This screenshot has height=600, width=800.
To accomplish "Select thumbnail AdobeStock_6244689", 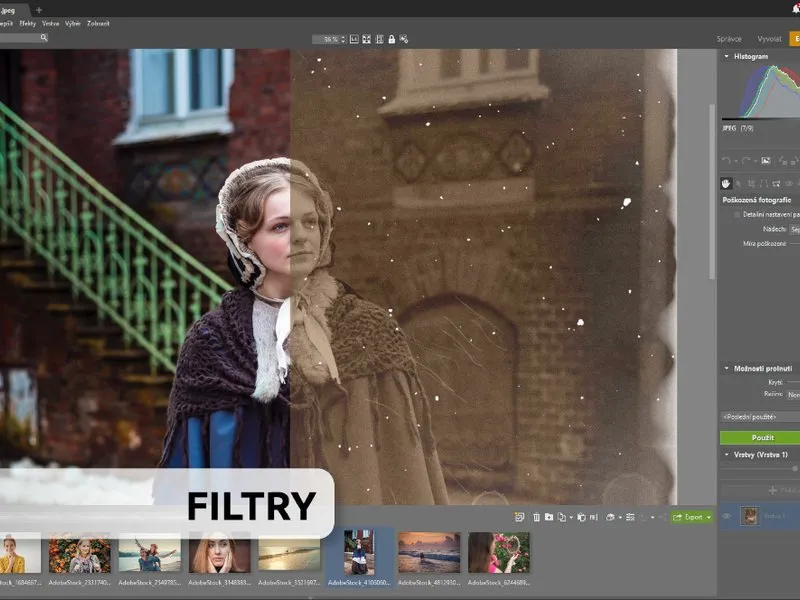I will click(499, 553).
